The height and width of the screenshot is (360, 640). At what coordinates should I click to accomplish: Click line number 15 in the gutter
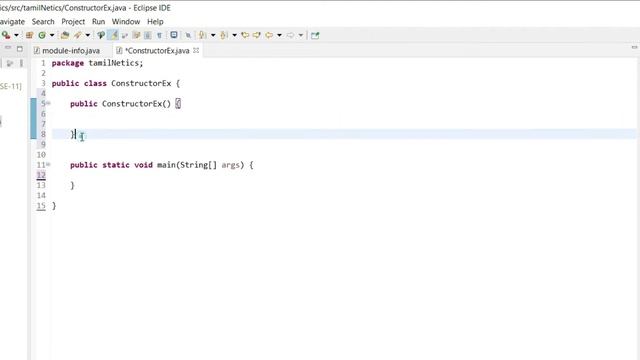pyautogui.click(x=41, y=206)
